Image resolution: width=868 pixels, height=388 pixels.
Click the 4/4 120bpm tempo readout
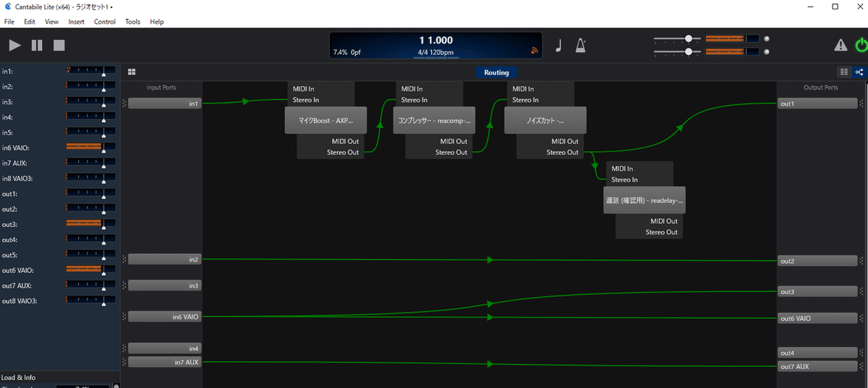435,53
